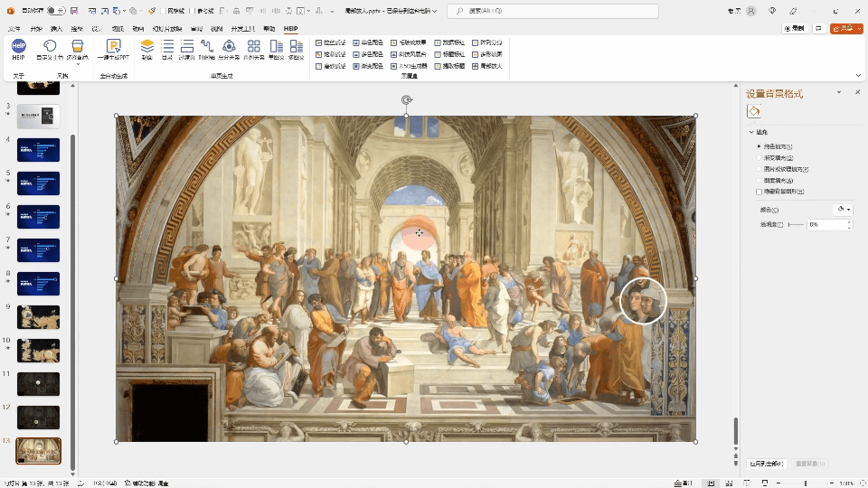Click the rotation handle above the picture
Image resolution: width=868 pixels, height=488 pixels.
[406, 99]
